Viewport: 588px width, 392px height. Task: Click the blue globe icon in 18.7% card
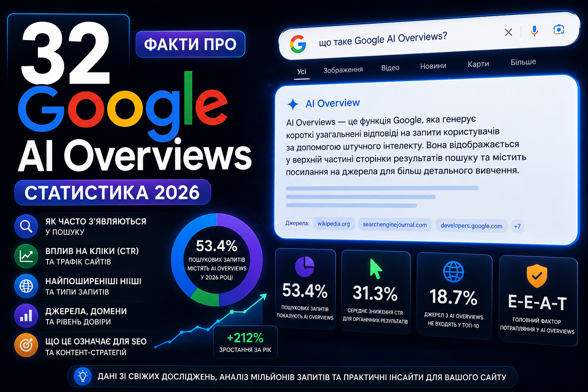(x=454, y=272)
